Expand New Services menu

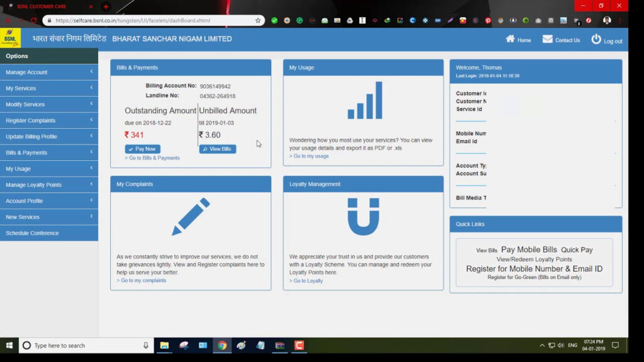tap(49, 217)
